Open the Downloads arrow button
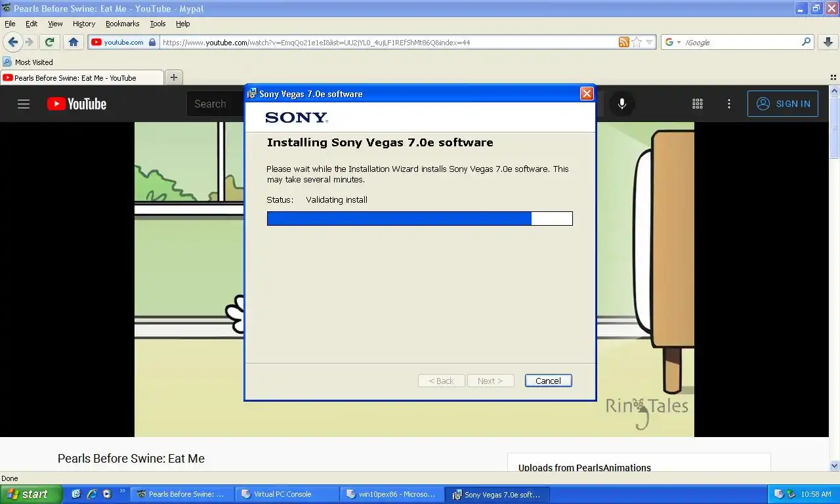 pyautogui.click(x=828, y=42)
